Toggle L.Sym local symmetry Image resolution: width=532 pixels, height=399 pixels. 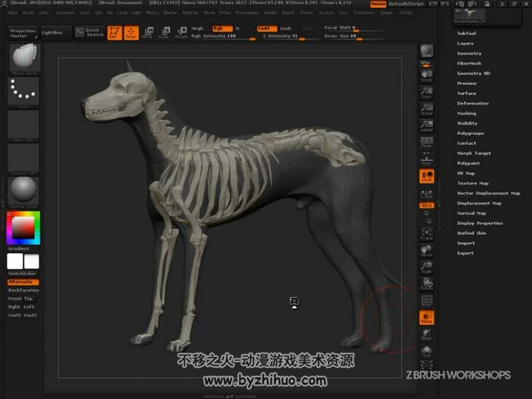pyautogui.click(x=426, y=194)
